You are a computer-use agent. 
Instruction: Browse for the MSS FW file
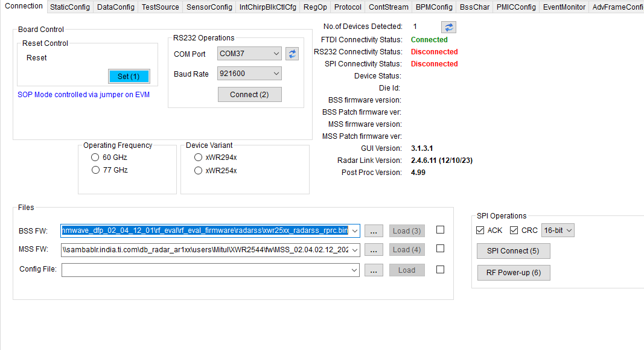tap(374, 250)
